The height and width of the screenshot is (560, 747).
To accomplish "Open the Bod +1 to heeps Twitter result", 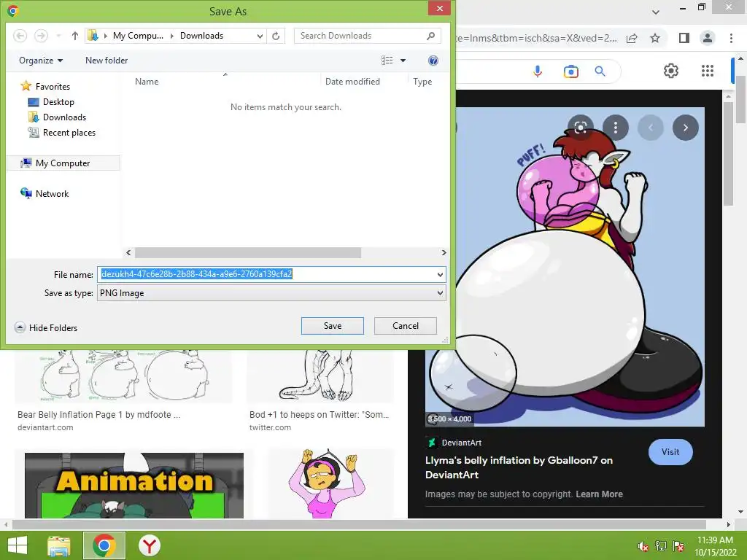I will [319, 415].
